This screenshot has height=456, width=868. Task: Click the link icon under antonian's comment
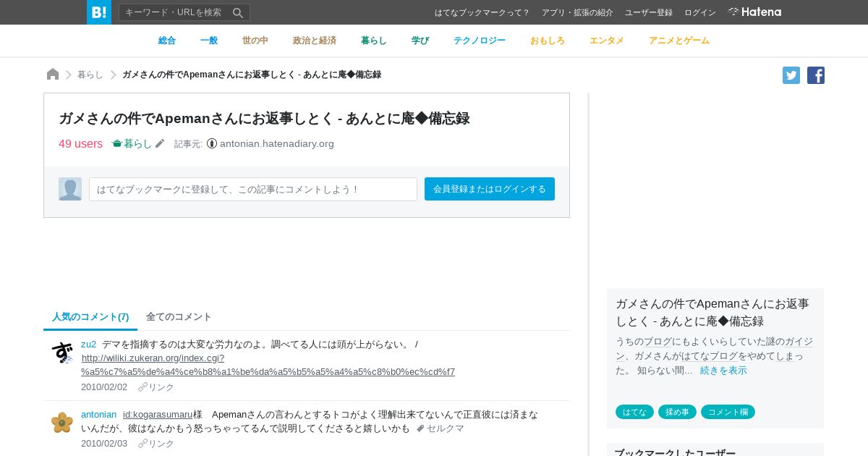(142, 444)
